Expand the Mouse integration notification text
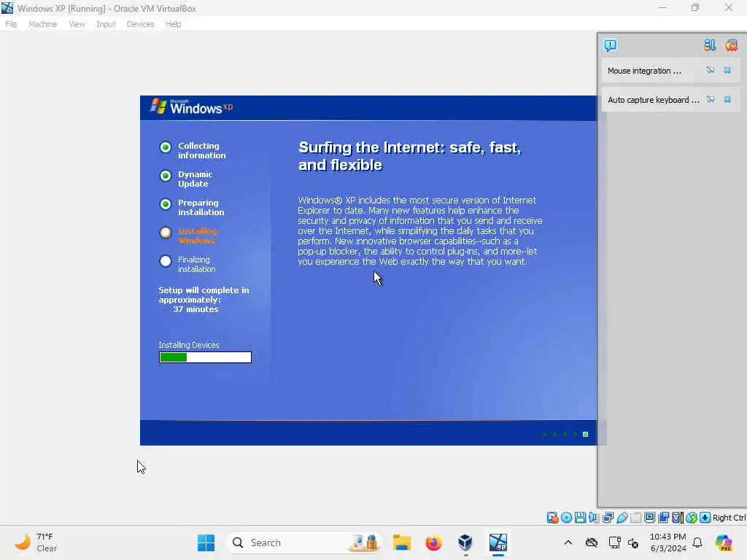 [644, 71]
